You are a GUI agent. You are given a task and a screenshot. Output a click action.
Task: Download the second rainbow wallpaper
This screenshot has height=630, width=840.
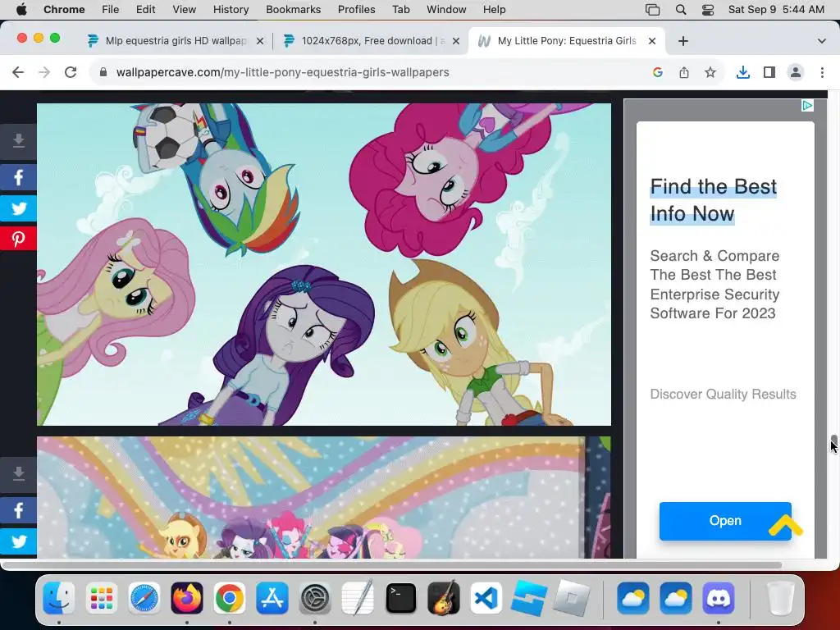(18, 475)
